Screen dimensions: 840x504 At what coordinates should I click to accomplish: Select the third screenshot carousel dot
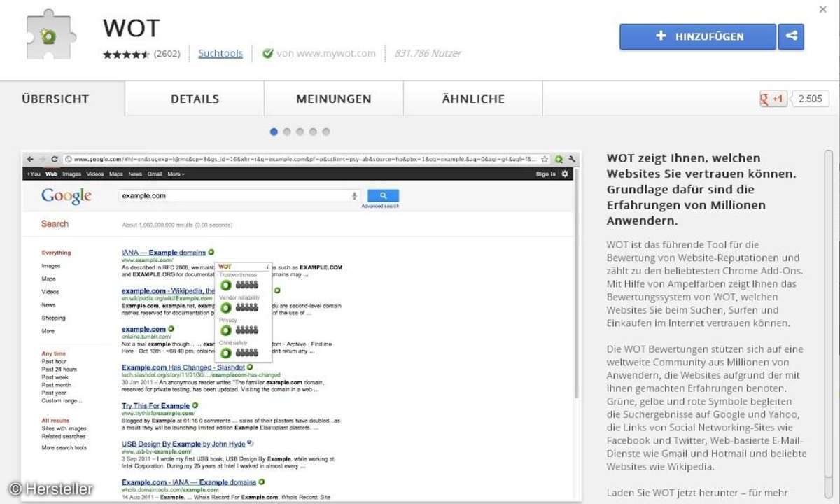click(300, 132)
